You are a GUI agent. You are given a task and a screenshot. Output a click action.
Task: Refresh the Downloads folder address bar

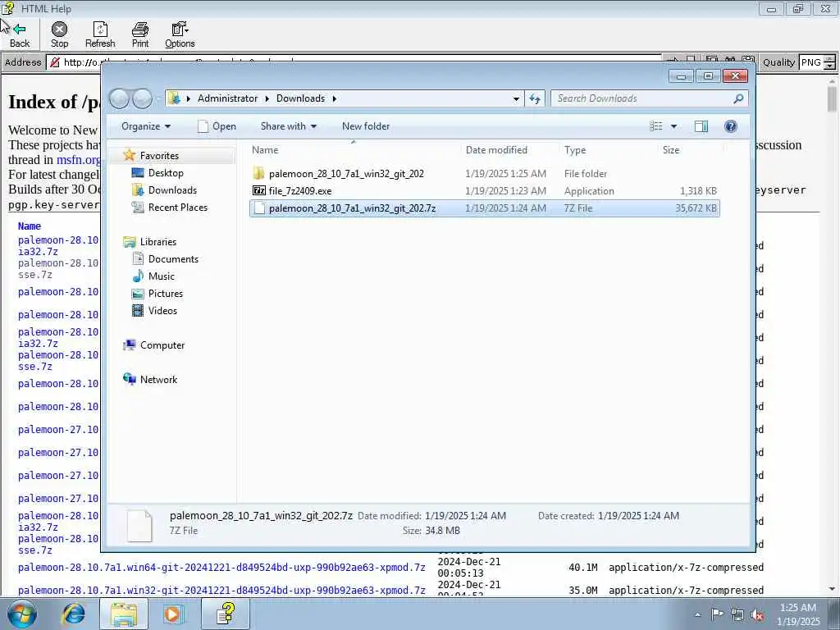(x=535, y=98)
